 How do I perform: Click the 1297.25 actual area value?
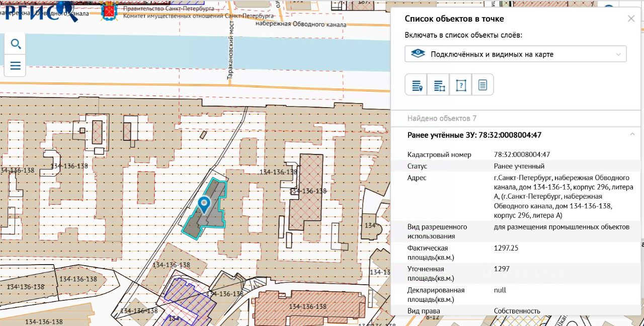(x=506, y=248)
